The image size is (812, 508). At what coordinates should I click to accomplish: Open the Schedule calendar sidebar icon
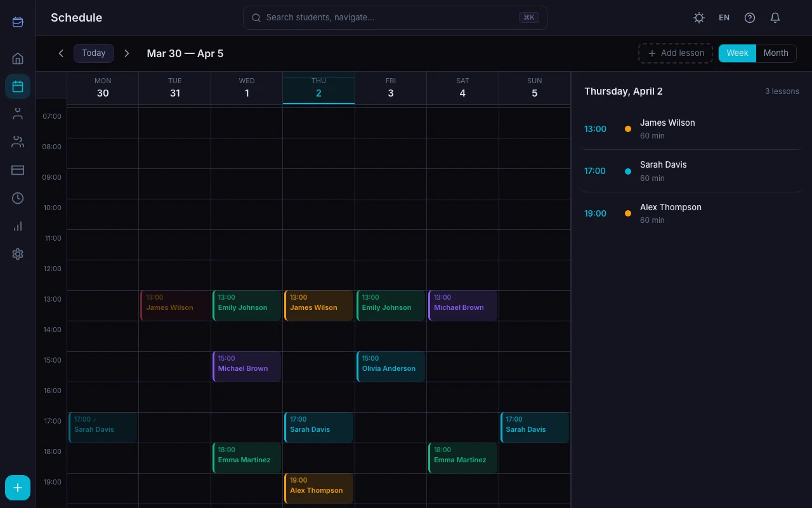click(18, 86)
